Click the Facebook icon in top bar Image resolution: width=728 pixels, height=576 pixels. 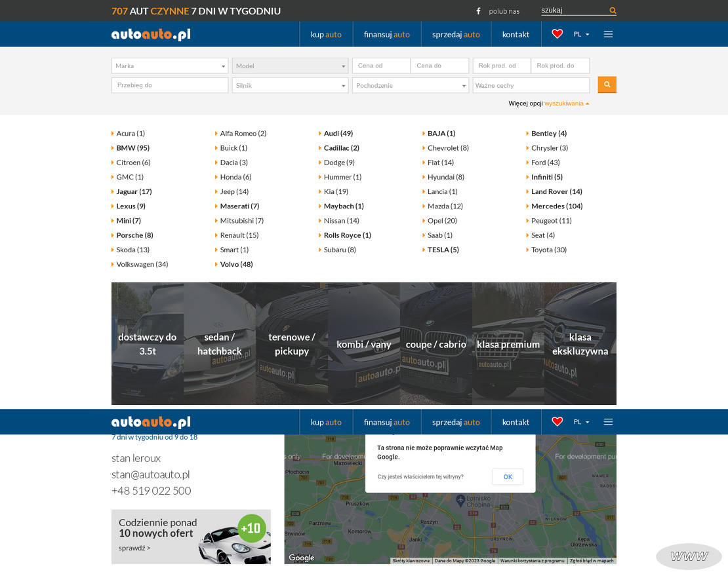click(x=478, y=10)
